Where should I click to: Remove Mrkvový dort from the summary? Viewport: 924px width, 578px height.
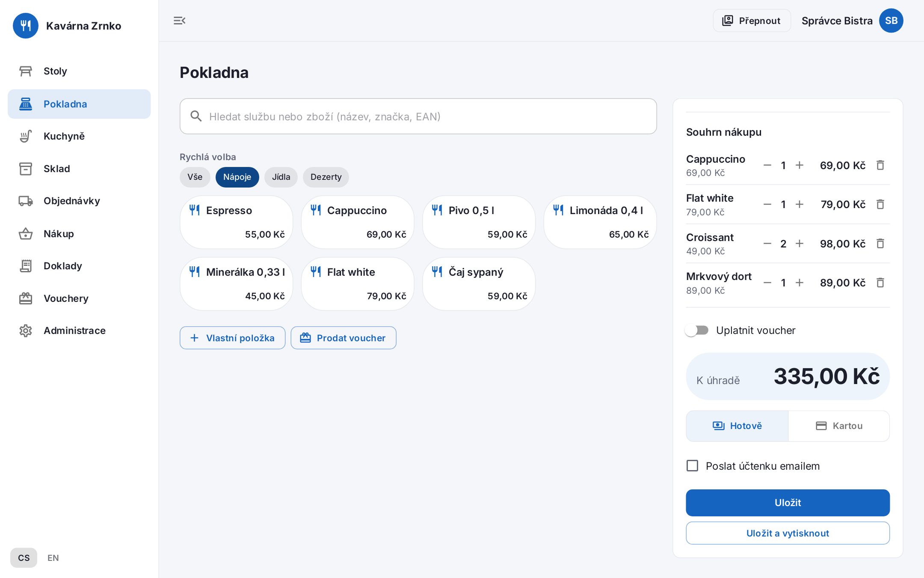pos(880,283)
